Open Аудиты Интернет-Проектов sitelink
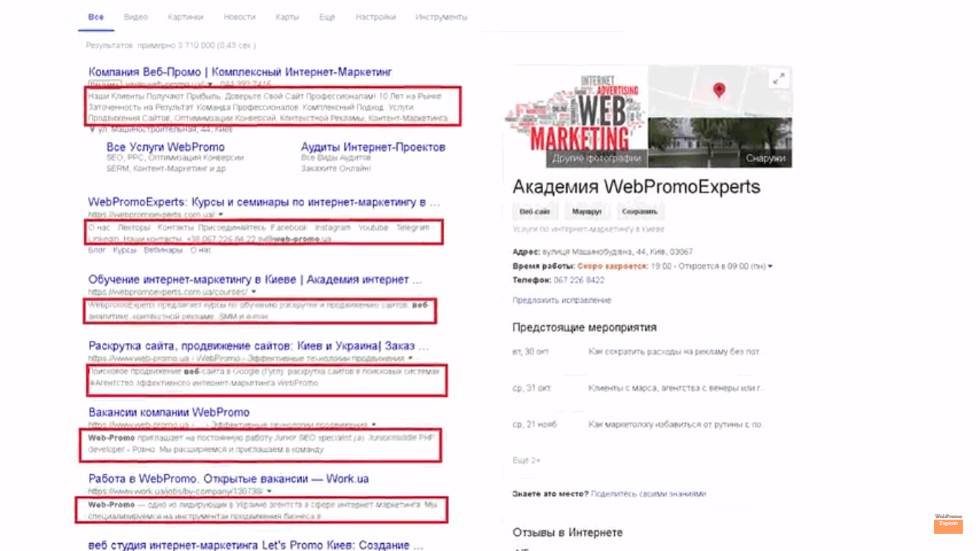 (373, 147)
